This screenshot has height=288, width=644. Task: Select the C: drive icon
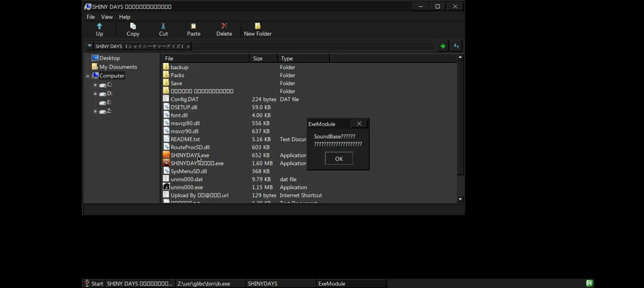[x=103, y=85]
